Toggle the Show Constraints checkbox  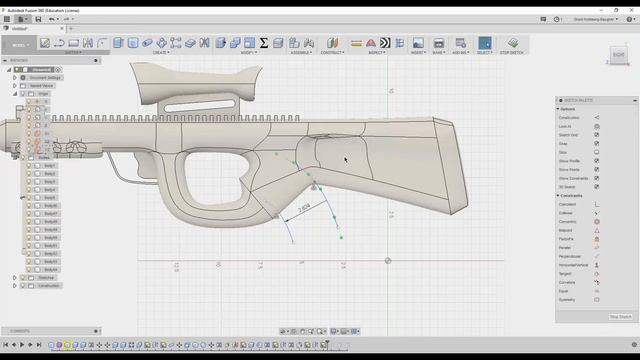pyautogui.click(x=596, y=178)
